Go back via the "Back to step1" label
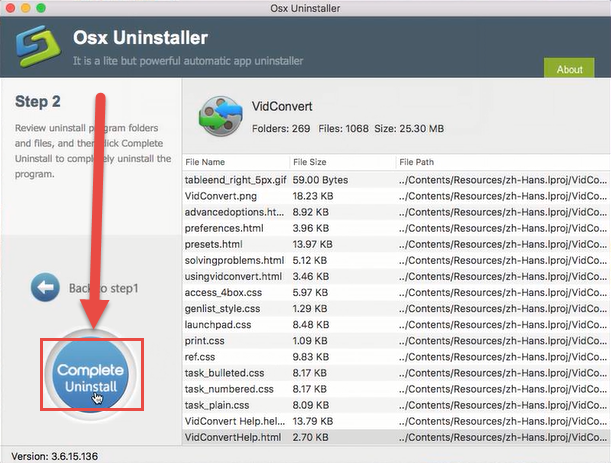 [x=104, y=288]
